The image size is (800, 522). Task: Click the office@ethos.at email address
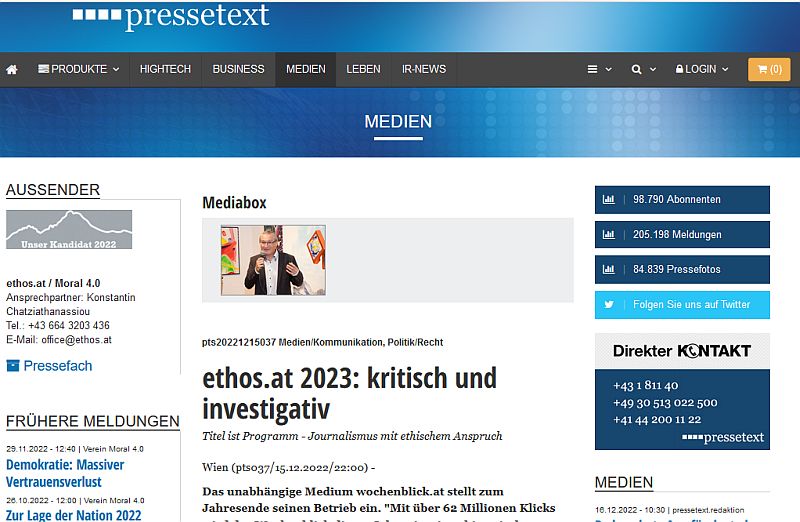point(76,340)
